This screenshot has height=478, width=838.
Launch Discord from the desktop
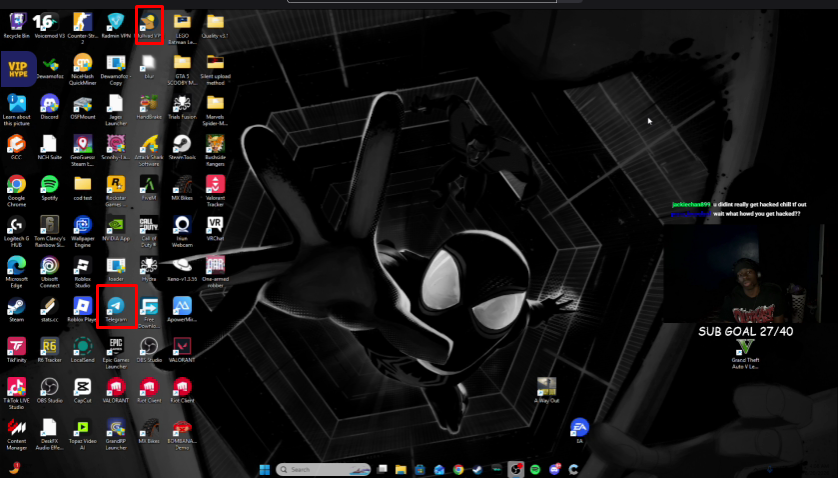[49, 106]
